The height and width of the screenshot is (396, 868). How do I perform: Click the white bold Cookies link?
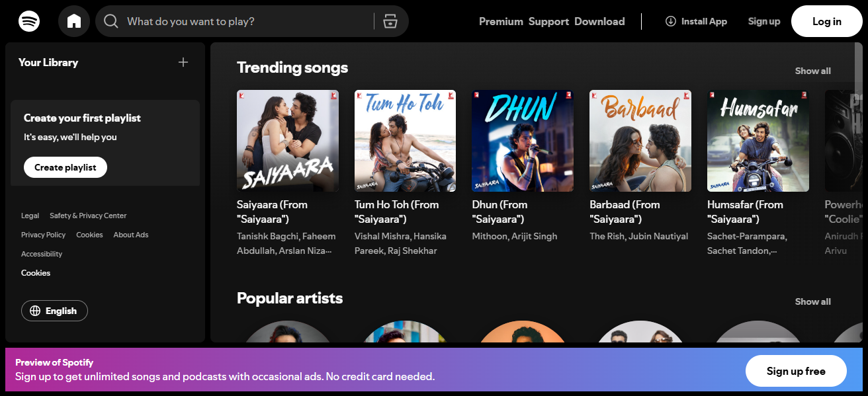pyautogui.click(x=36, y=272)
